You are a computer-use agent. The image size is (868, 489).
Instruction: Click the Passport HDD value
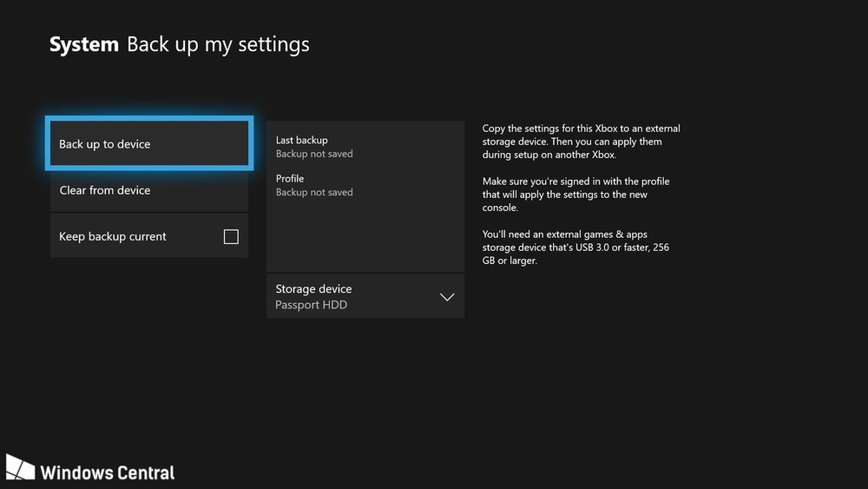pyautogui.click(x=311, y=305)
